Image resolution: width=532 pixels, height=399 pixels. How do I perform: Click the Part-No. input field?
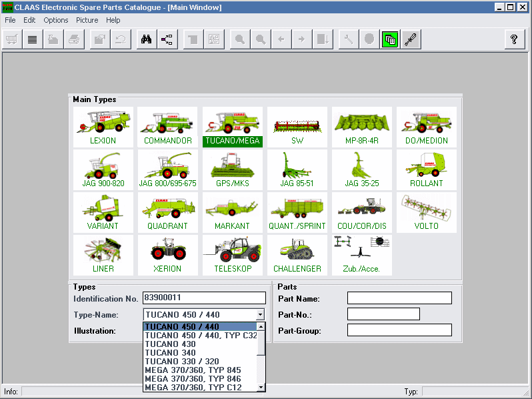(383, 314)
